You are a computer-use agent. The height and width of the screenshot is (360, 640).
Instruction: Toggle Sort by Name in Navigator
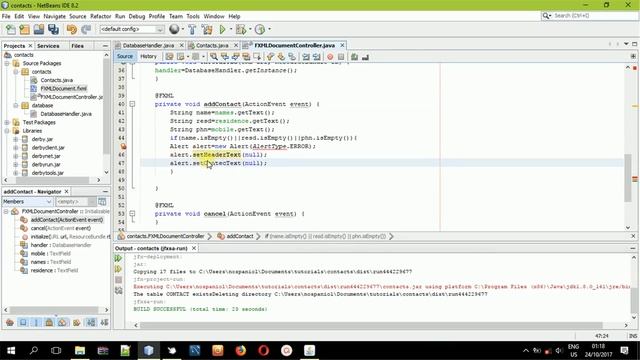tap(91, 322)
